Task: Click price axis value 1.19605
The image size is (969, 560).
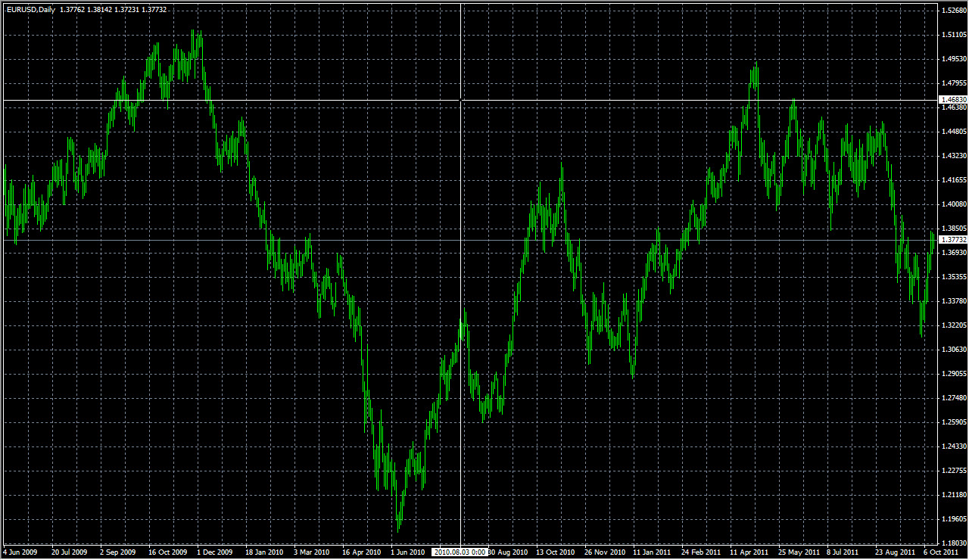Action: (954, 519)
